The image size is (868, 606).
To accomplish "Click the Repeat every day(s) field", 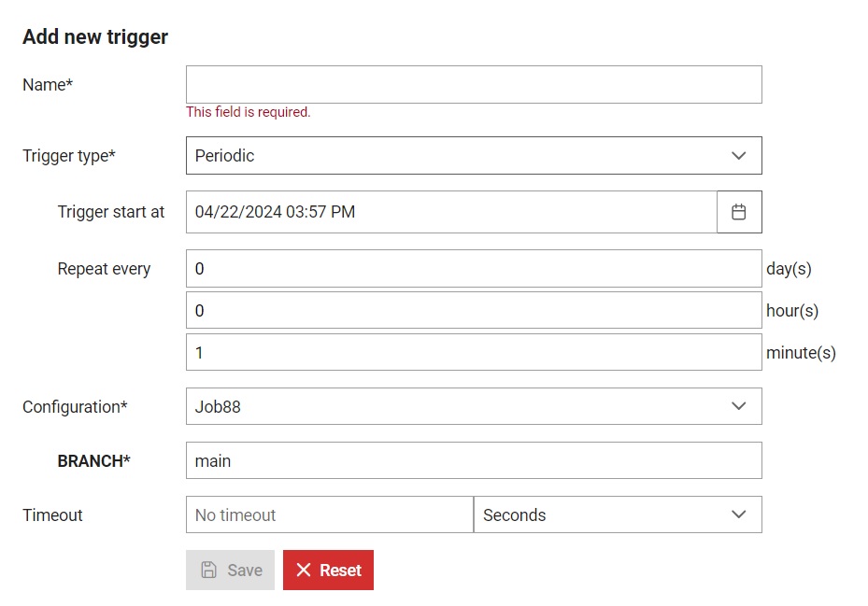I will (474, 268).
